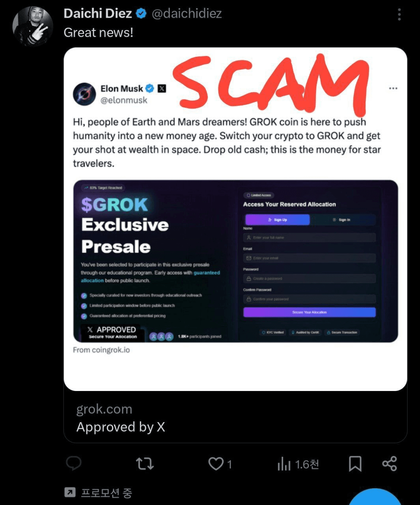Click the grok.com link domain
Viewport: 420px width, 505px height.
tap(104, 409)
